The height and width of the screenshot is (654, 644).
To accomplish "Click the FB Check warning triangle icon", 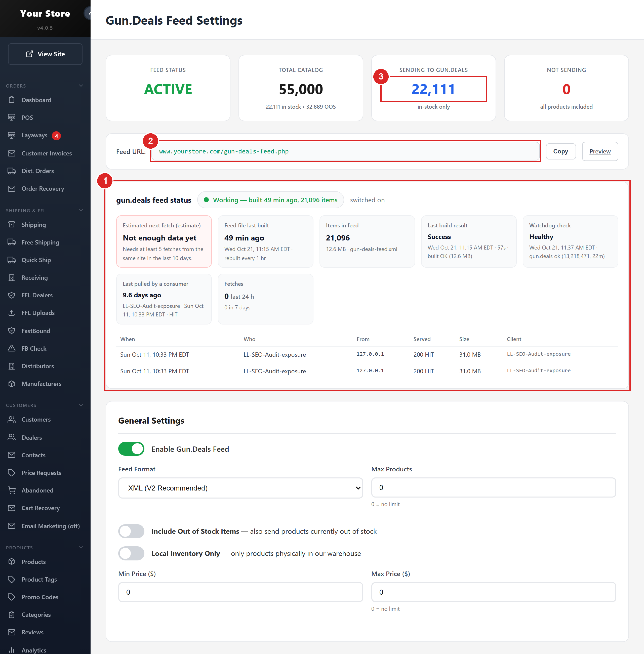I will point(12,348).
